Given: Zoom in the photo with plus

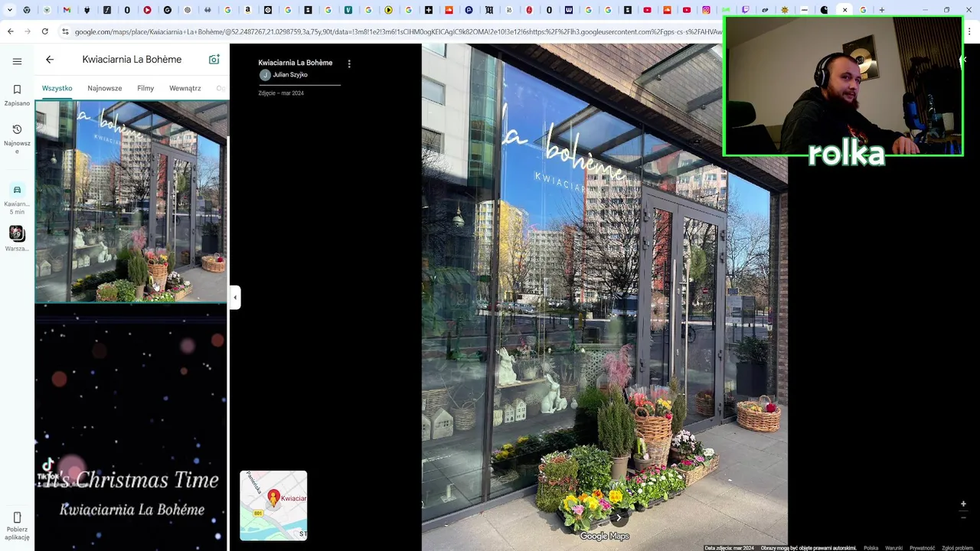Looking at the screenshot, I should pos(963,504).
